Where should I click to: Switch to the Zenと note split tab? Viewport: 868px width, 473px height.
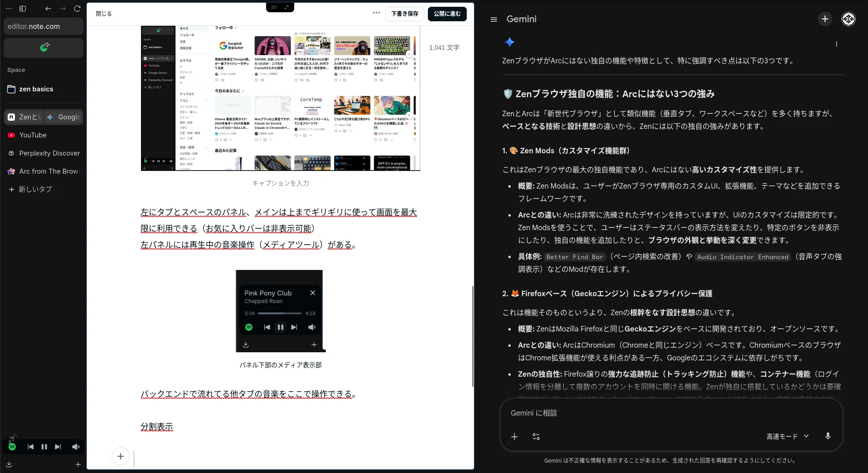tap(23, 117)
